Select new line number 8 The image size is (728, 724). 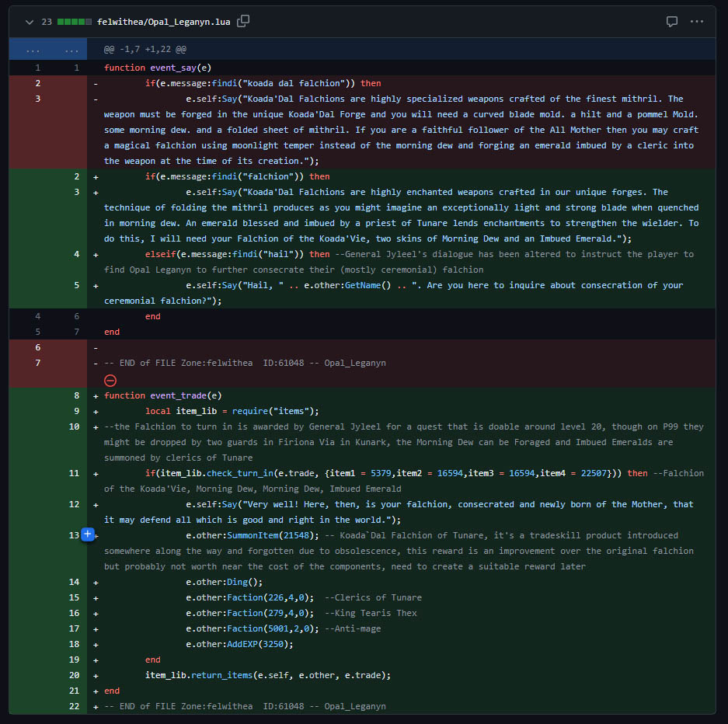pos(77,395)
